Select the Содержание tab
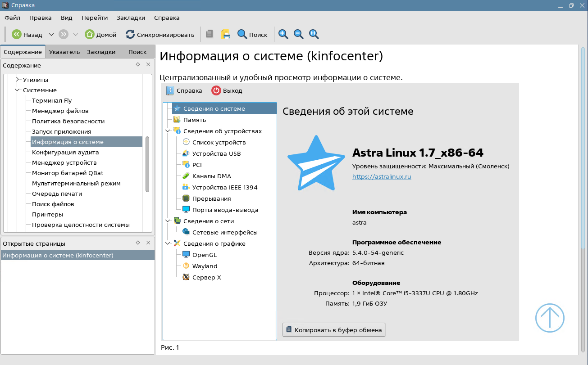Image resolution: width=588 pixels, height=365 pixels. click(23, 51)
